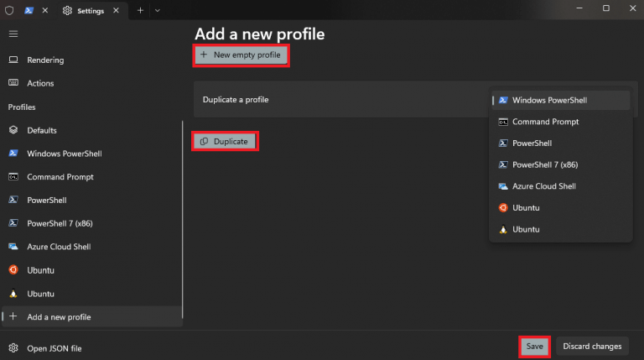
Task: Click the "Profiles" section header
Action: pos(22,107)
